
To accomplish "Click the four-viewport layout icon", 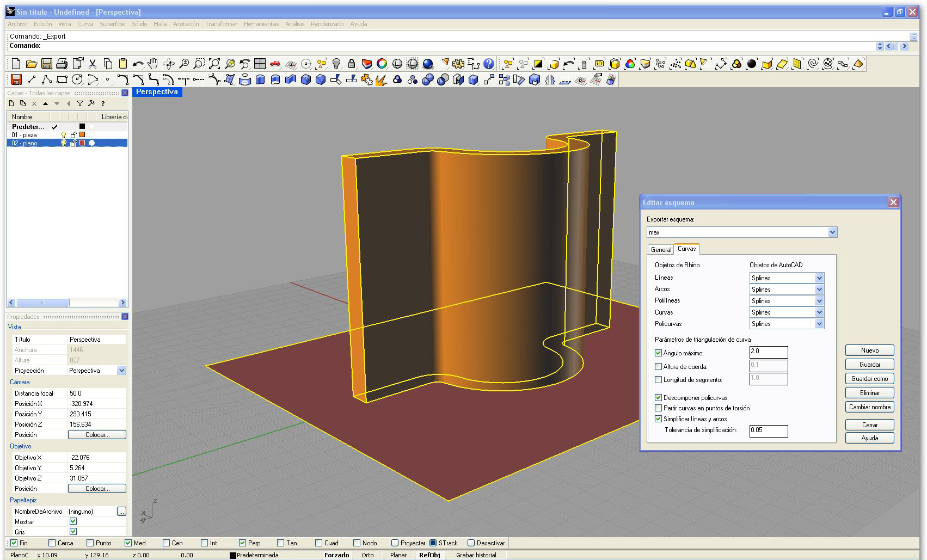I will tap(260, 64).
